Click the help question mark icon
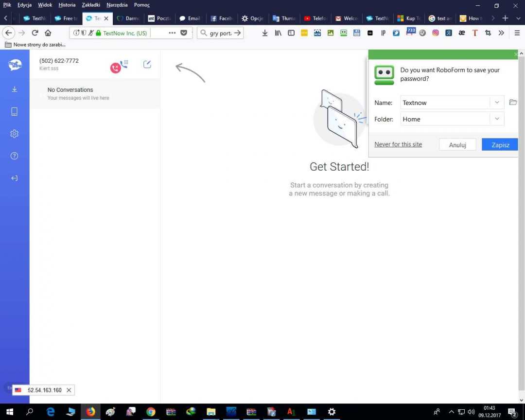Viewport: 525px width, 420px height. pyautogui.click(x=14, y=156)
